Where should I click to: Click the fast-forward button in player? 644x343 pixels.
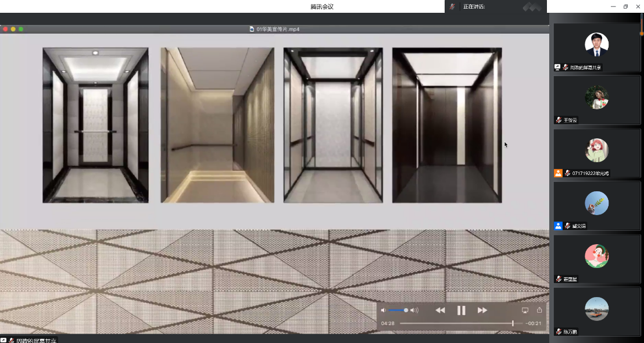click(x=482, y=310)
